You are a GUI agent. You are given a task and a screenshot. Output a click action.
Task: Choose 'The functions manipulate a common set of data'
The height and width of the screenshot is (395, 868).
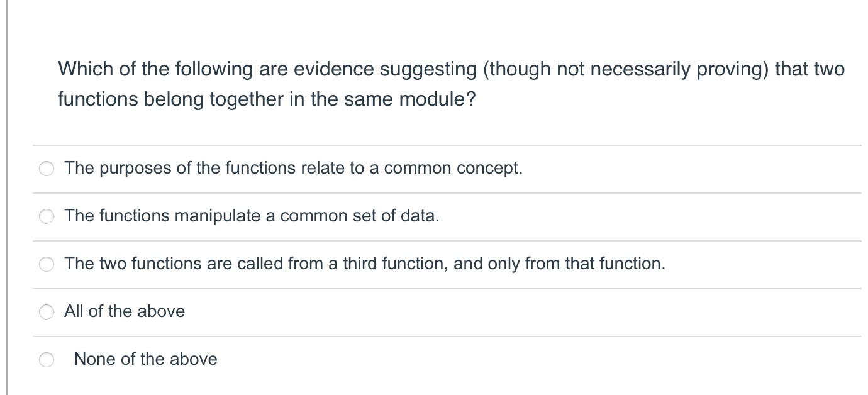click(x=47, y=216)
